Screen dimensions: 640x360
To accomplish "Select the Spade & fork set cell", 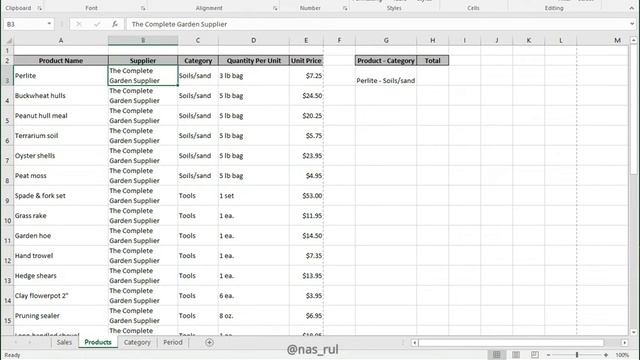I will [61, 196].
